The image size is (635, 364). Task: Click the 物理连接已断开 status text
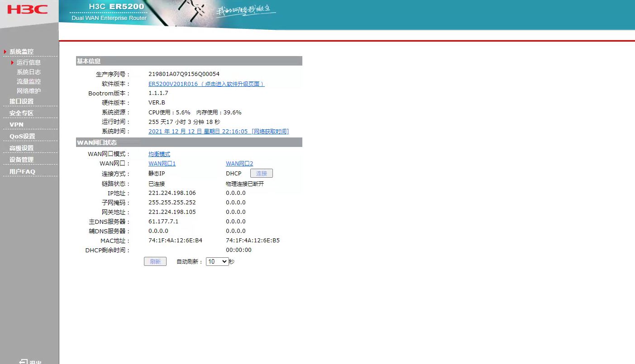[245, 184]
